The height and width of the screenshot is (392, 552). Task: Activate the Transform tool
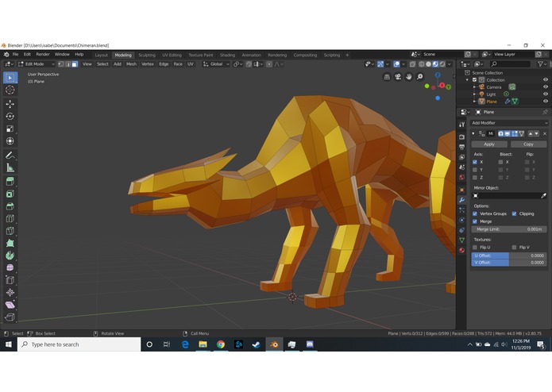coord(10,141)
